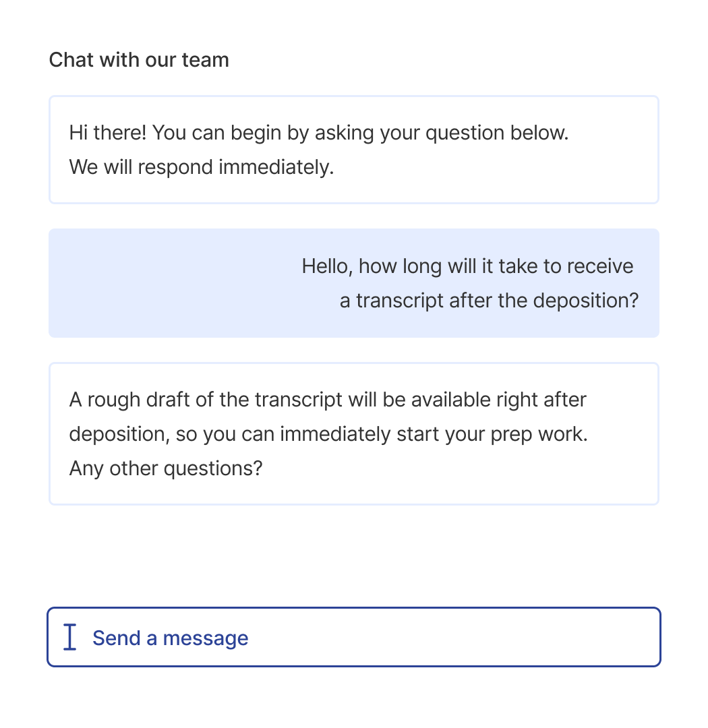
Task: Click the word "Hello," in user message
Action: tap(327, 266)
